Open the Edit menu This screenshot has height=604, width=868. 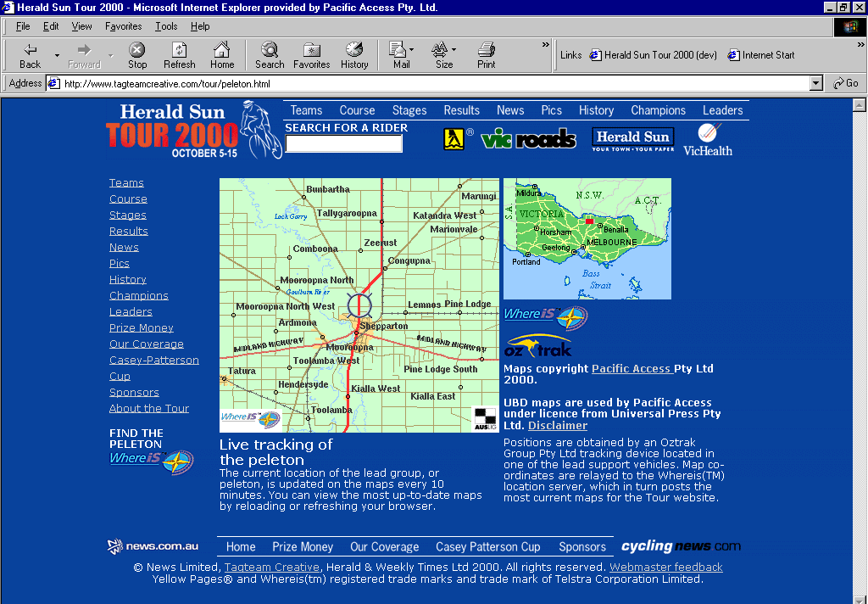point(51,26)
